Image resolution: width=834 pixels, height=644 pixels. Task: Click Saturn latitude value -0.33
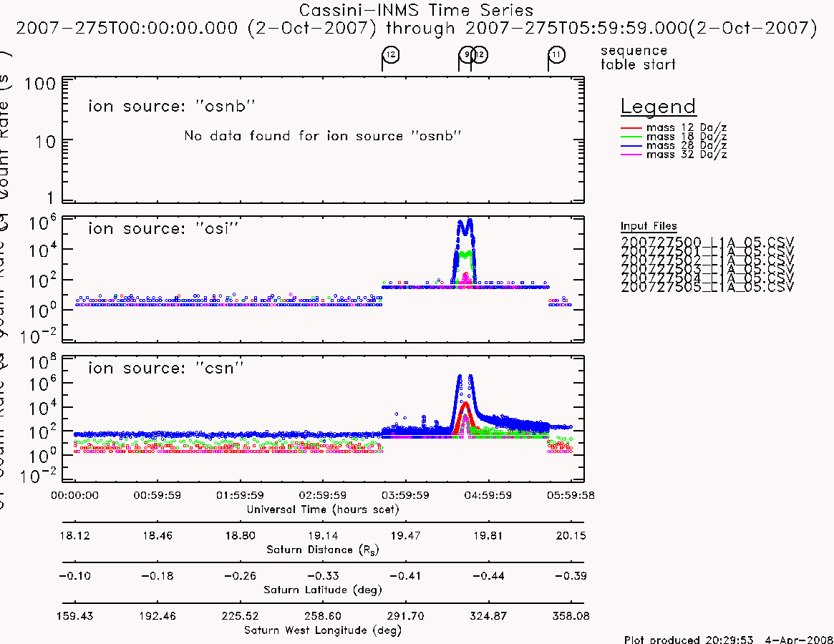pyautogui.click(x=323, y=576)
